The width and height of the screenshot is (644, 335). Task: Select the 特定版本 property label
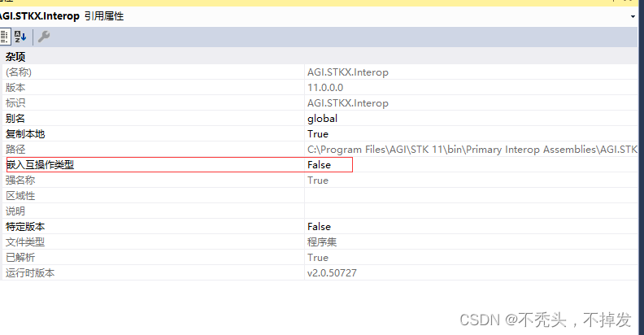tap(25, 227)
